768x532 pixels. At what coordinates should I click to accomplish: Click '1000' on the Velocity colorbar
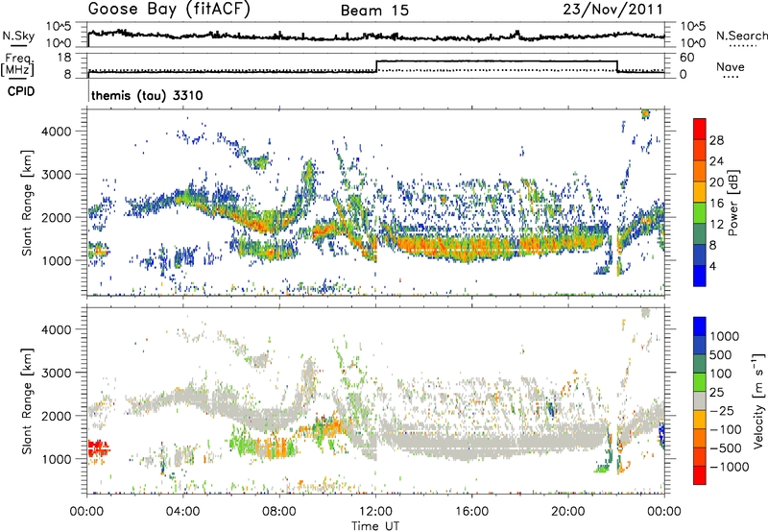pyautogui.click(x=725, y=336)
